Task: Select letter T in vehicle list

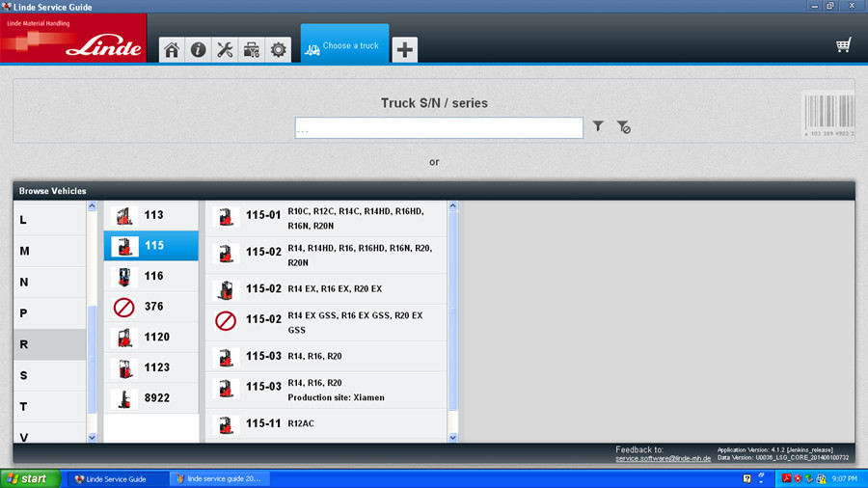Action: click(x=50, y=407)
